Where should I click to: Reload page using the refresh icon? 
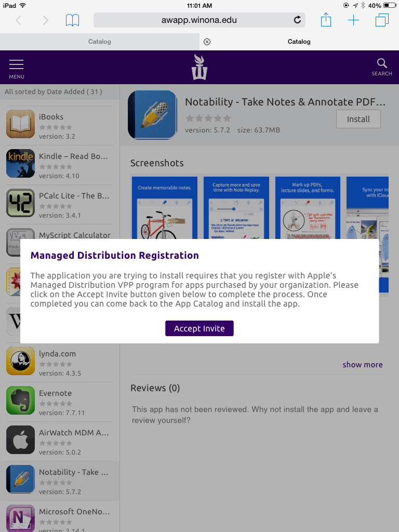point(297,20)
